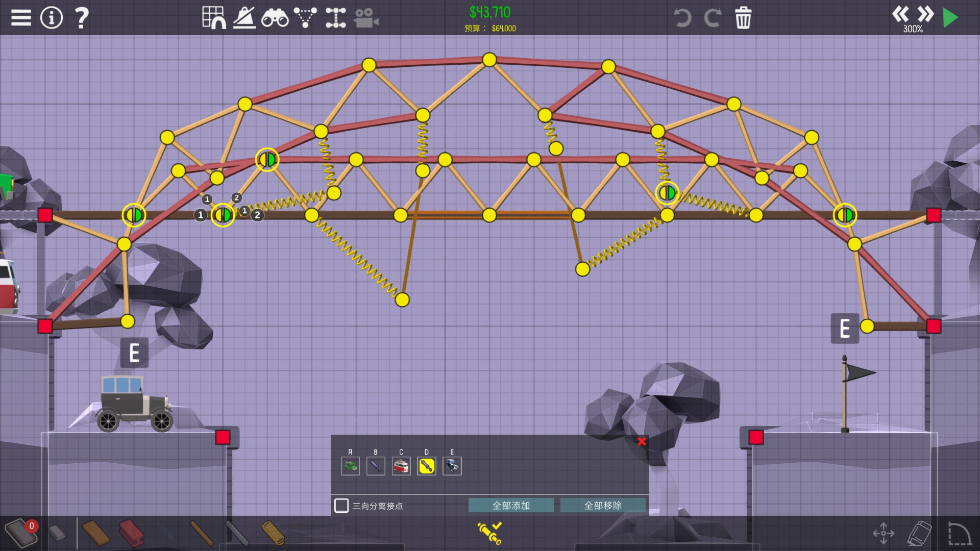Toggle phase C with the red bus

401,466
